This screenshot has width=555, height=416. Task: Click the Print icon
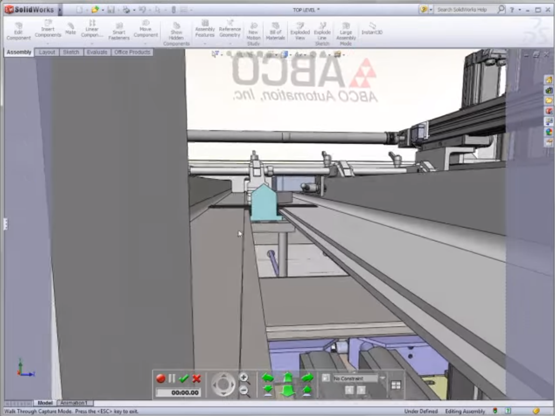click(x=126, y=10)
